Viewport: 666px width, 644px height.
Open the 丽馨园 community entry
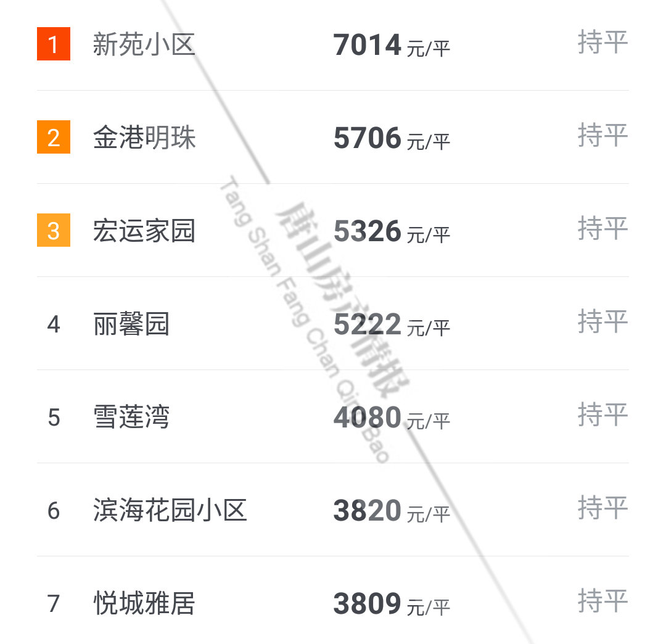[131, 324]
